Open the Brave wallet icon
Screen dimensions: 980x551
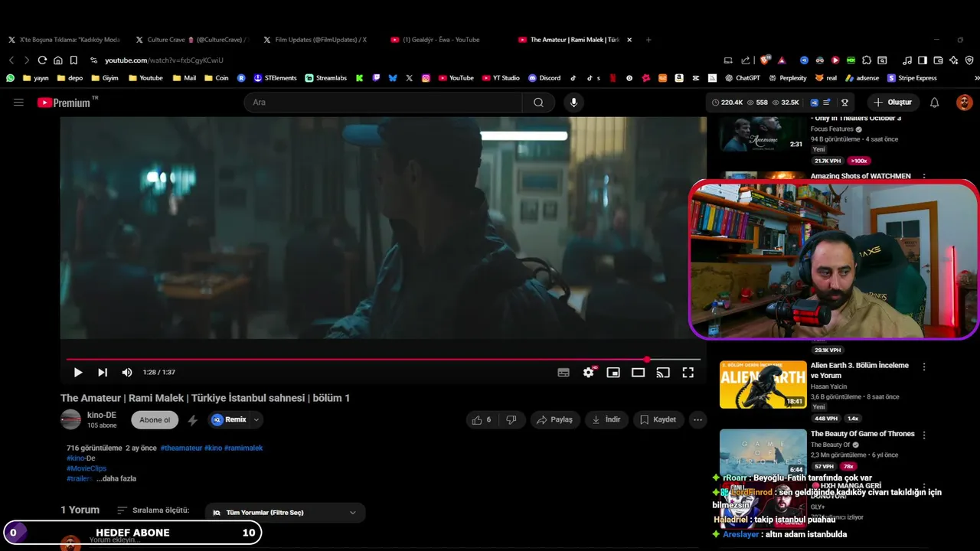click(x=938, y=60)
